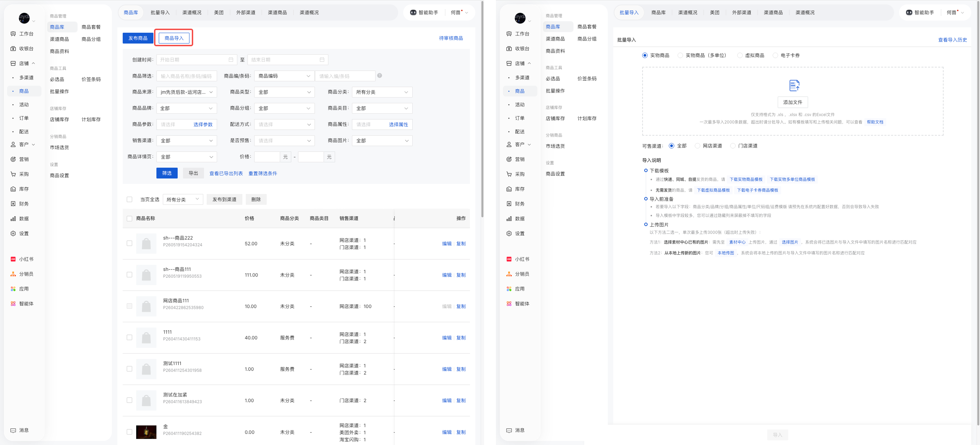Image resolution: width=980 pixels, height=445 pixels.
Task: Switch to 美团 tab in left window
Action: (219, 12)
